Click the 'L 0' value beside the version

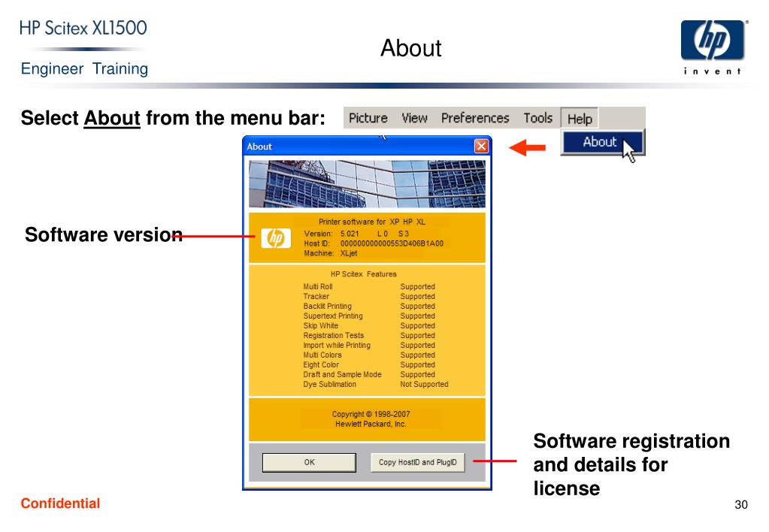tap(383, 234)
